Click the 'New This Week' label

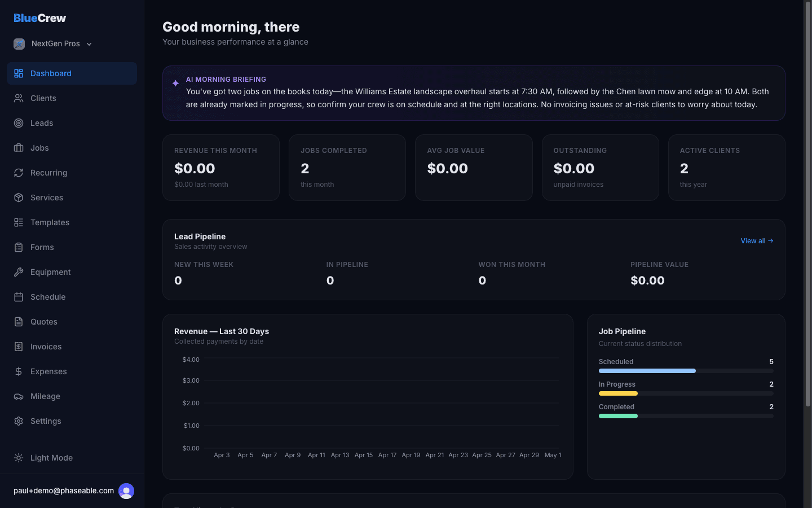[x=204, y=265]
